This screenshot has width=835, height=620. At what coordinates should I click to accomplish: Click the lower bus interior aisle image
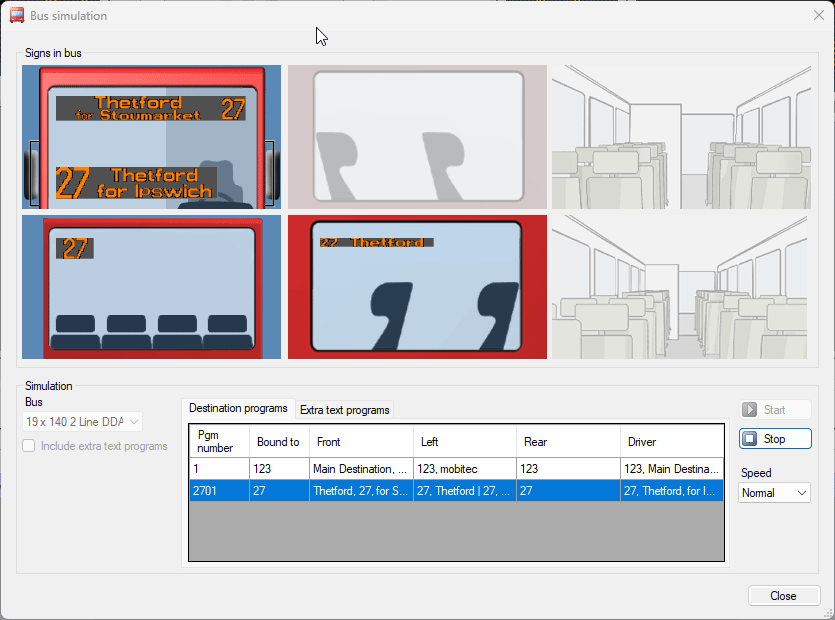tap(680, 287)
